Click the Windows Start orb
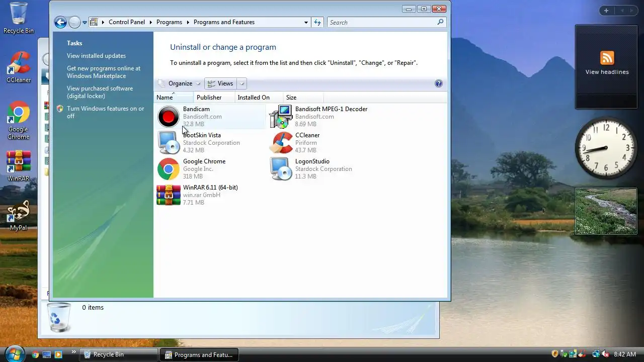 click(x=14, y=353)
